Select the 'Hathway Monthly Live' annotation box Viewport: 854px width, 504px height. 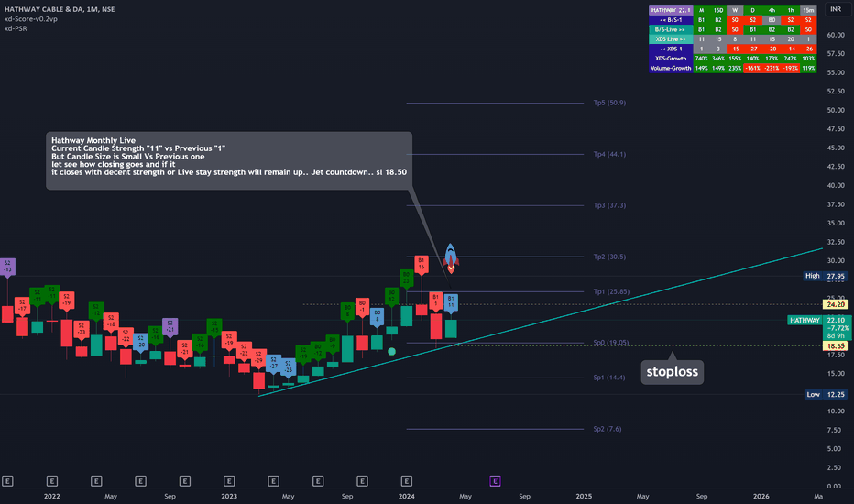[229, 160]
